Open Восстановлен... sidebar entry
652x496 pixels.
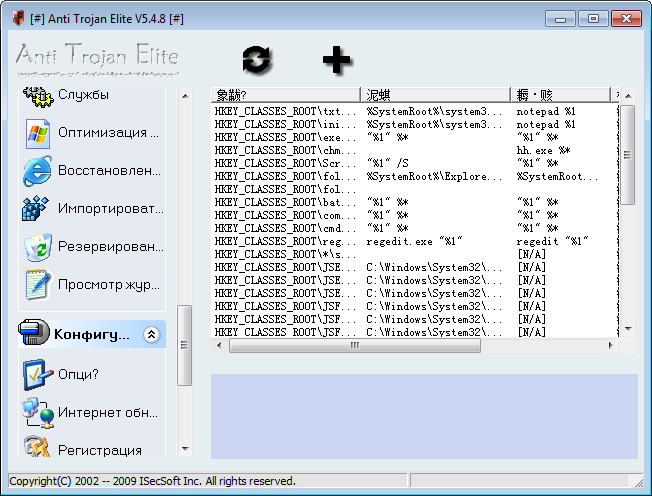109,171
